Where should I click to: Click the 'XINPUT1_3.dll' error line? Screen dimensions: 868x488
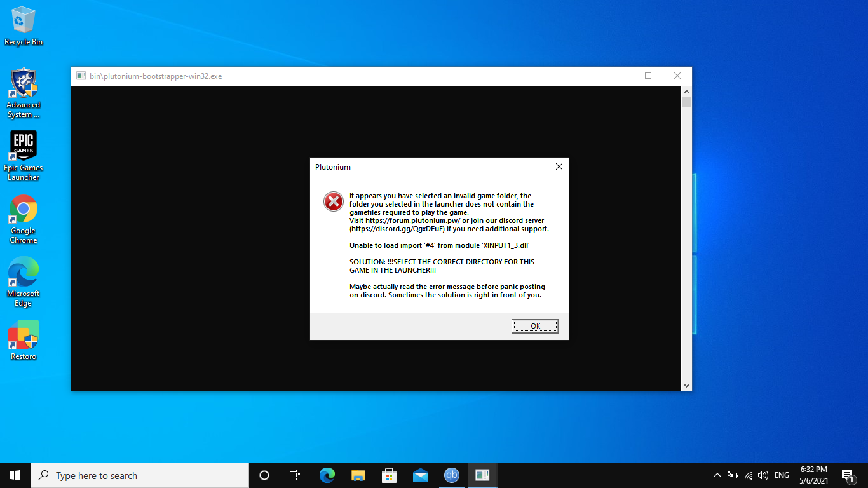click(440, 245)
